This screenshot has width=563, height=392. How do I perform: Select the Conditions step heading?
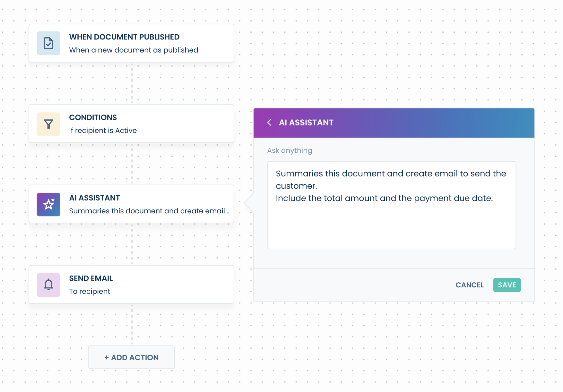pyautogui.click(x=93, y=117)
